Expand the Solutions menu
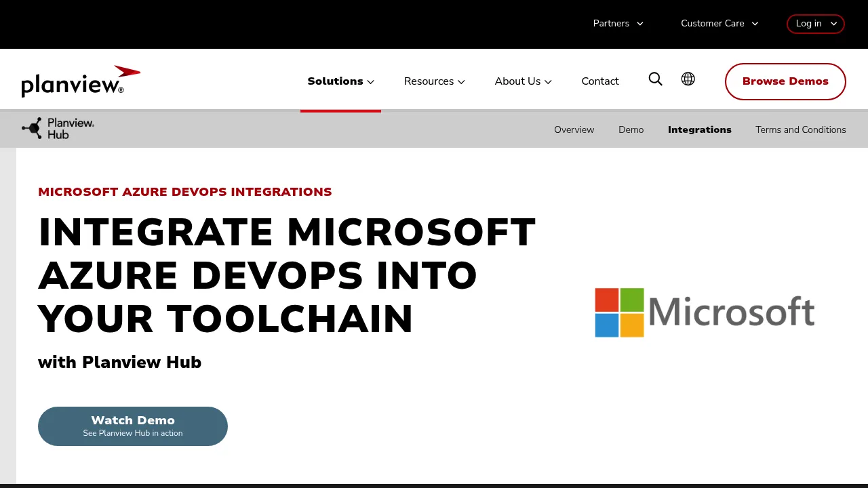Image resolution: width=868 pixels, height=488 pixels. [x=340, y=81]
